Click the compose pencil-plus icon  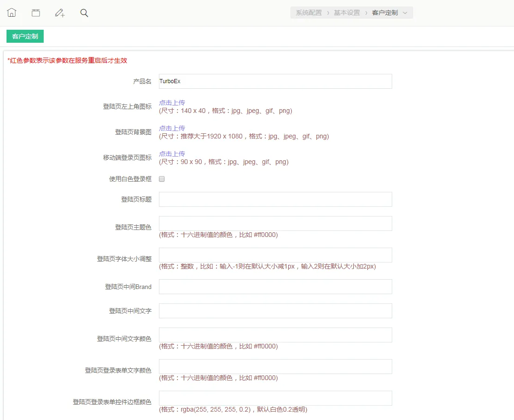click(59, 13)
